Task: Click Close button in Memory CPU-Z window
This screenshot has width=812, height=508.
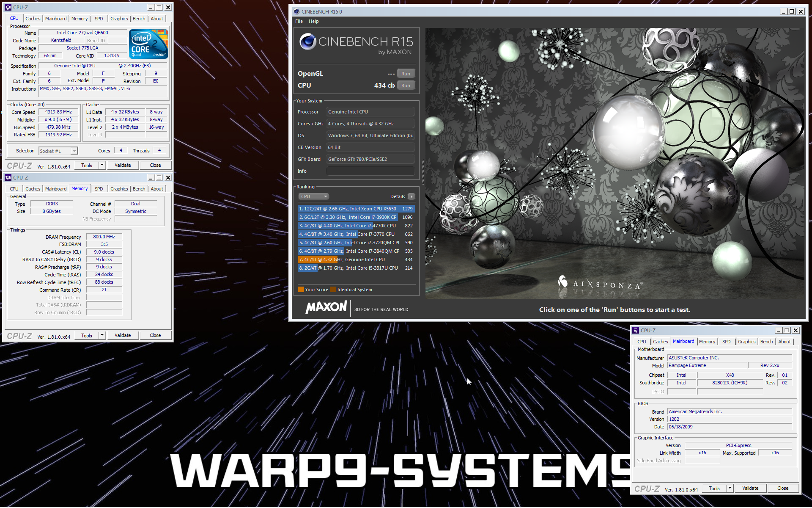Action: (x=155, y=336)
